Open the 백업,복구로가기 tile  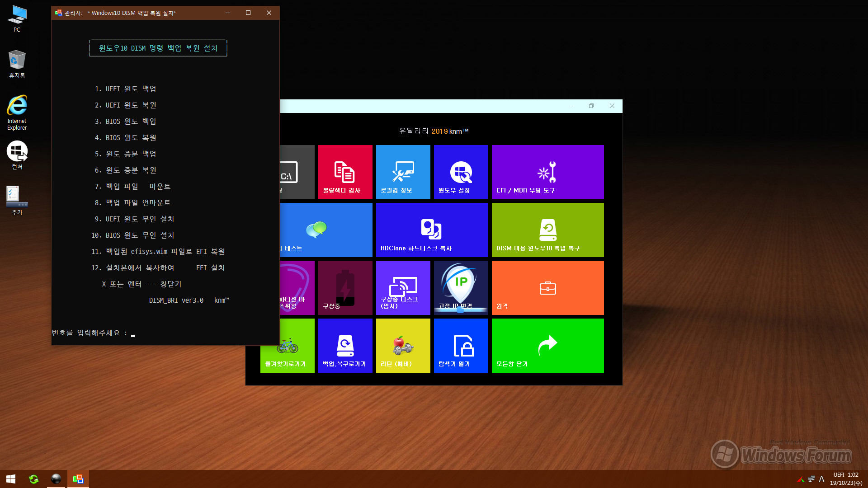[345, 346]
